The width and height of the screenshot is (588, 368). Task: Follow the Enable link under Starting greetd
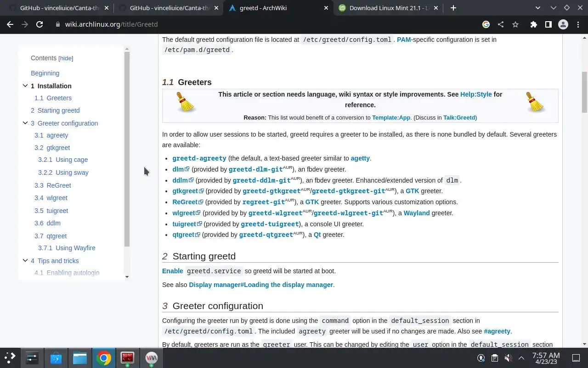[x=173, y=271]
